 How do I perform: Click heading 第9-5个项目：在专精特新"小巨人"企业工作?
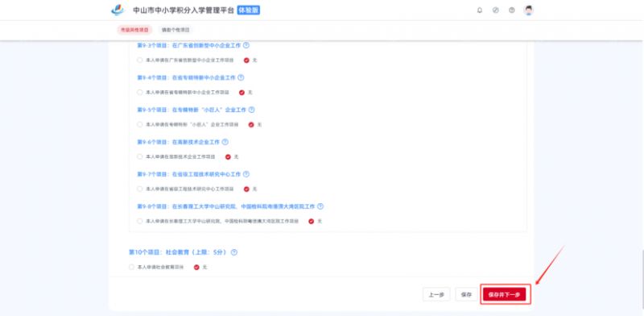[x=192, y=110]
